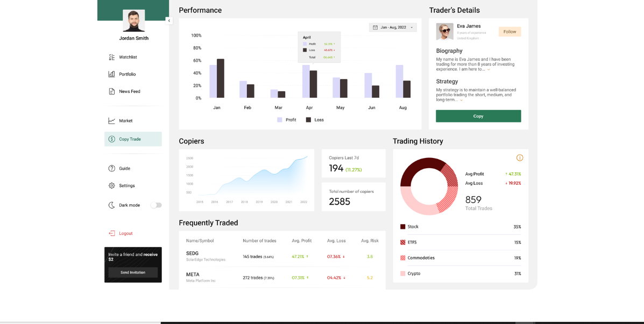Click the Market line chart icon

[111, 121]
